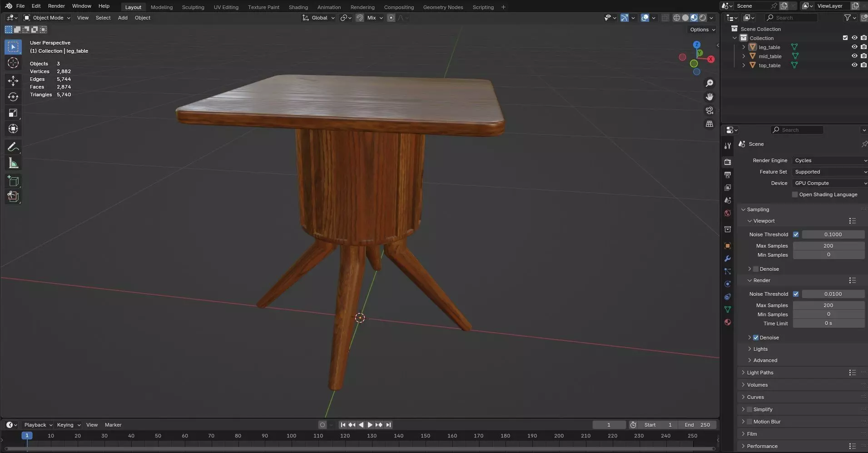Open the Object Data properties tab
The image size is (868, 453).
click(x=728, y=309)
